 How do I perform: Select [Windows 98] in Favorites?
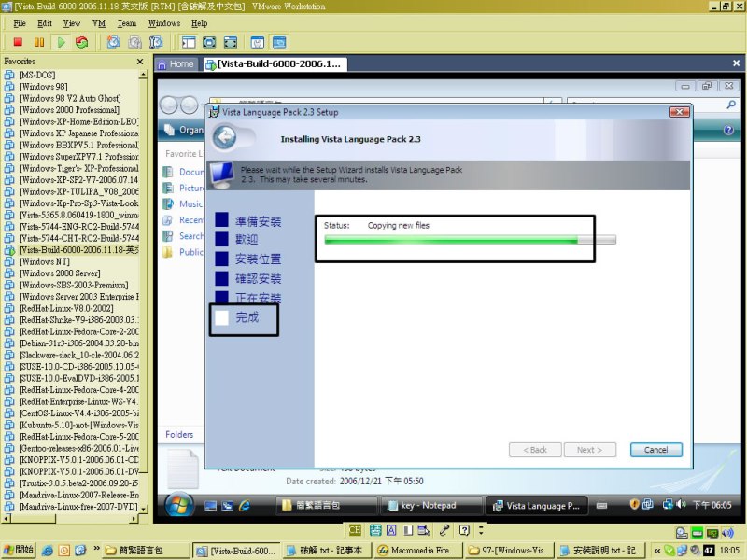click(43, 87)
